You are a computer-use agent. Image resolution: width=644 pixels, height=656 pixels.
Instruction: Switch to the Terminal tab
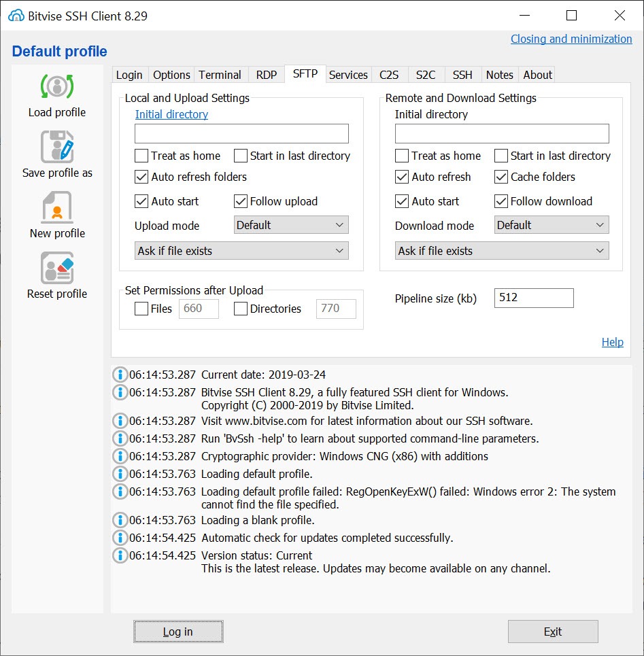(220, 75)
